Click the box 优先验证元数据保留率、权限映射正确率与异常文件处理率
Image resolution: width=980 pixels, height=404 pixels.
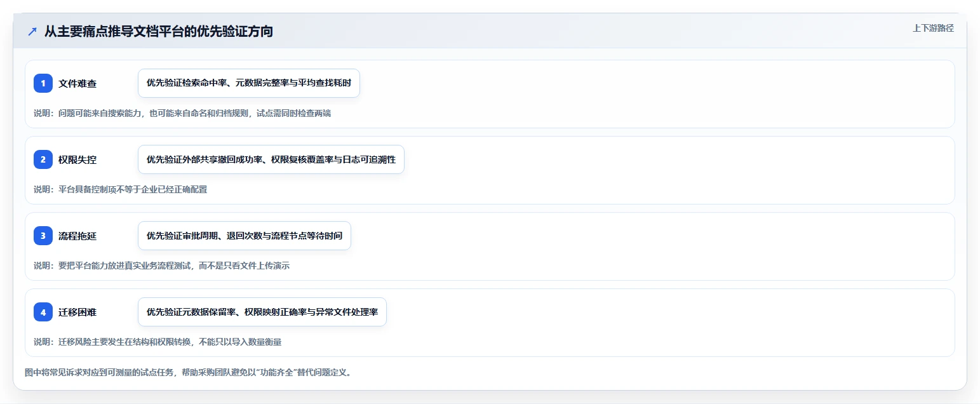262,312
